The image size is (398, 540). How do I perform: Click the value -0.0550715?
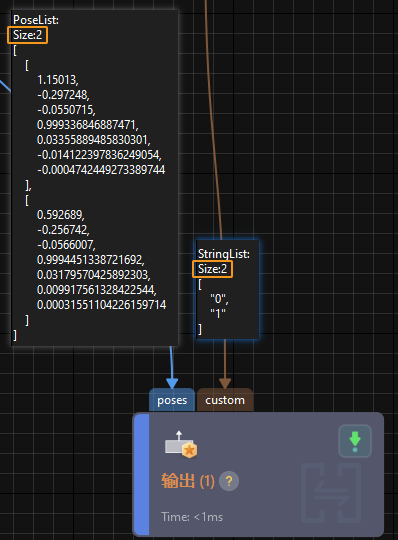tap(66, 110)
